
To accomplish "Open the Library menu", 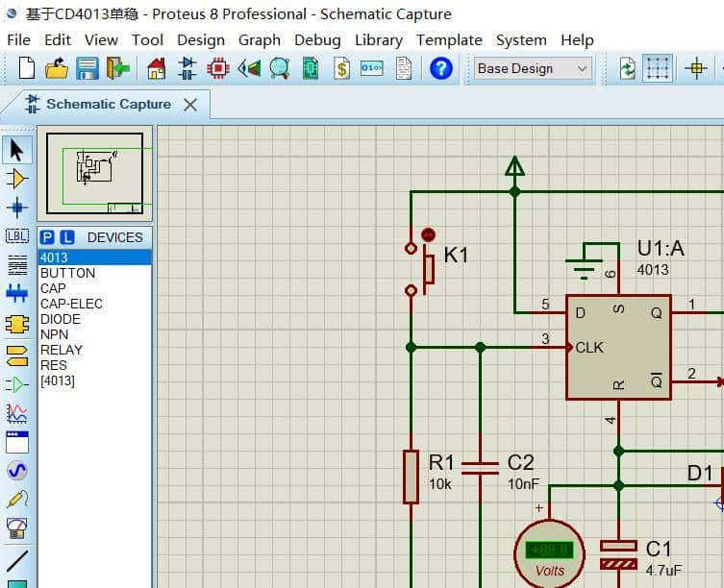I will [378, 40].
